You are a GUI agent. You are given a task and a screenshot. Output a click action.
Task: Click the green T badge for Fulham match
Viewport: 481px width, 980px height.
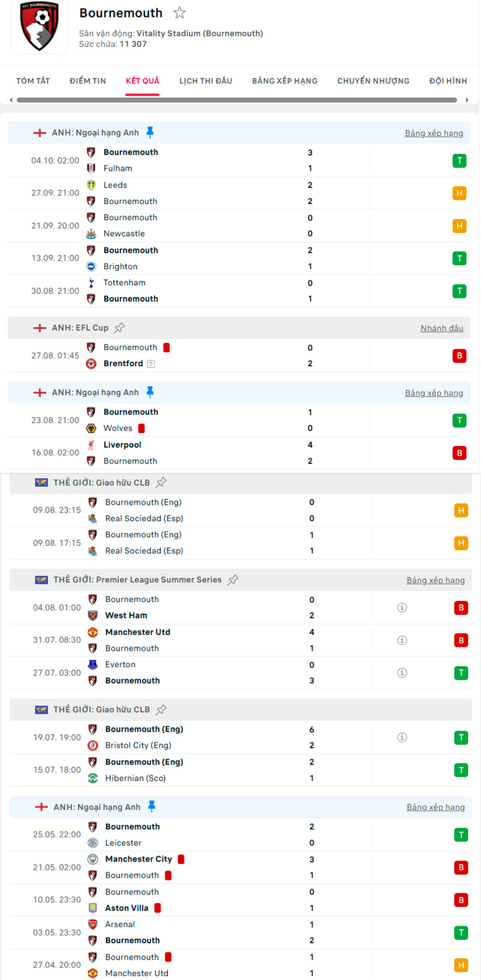point(459,161)
